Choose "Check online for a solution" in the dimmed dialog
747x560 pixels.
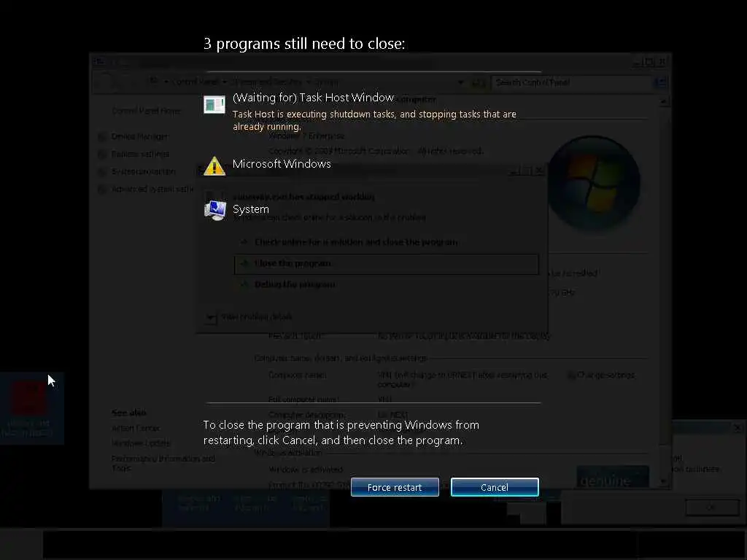pos(356,242)
